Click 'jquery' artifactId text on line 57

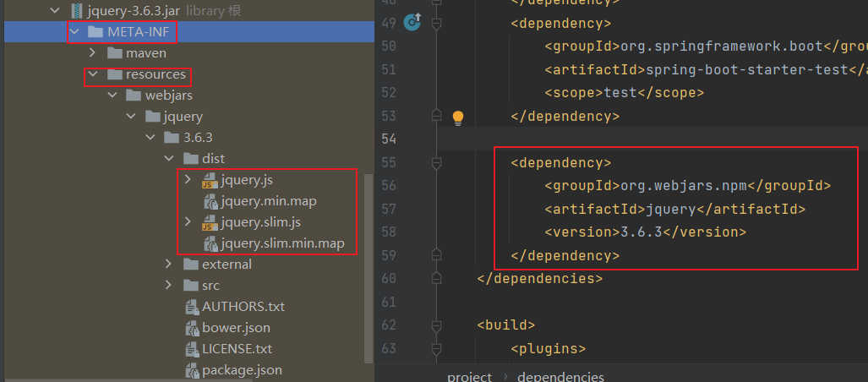[671, 210]
